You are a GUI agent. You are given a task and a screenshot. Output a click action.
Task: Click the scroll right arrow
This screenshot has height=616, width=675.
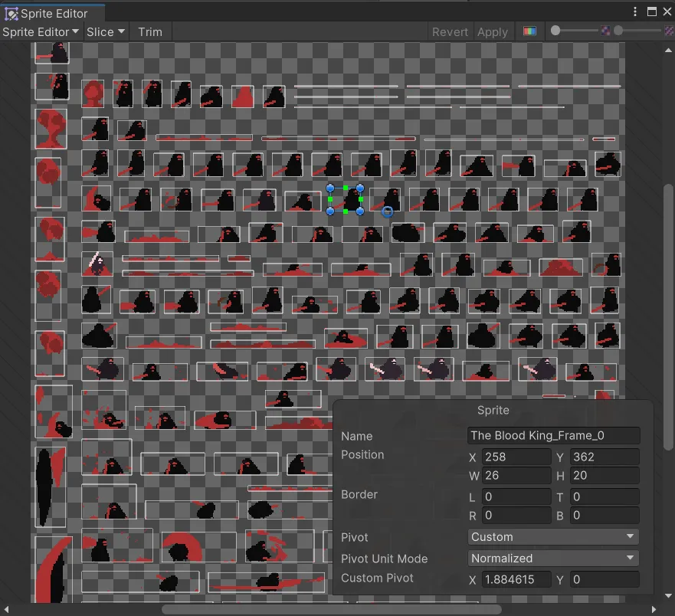click(654, 610)
